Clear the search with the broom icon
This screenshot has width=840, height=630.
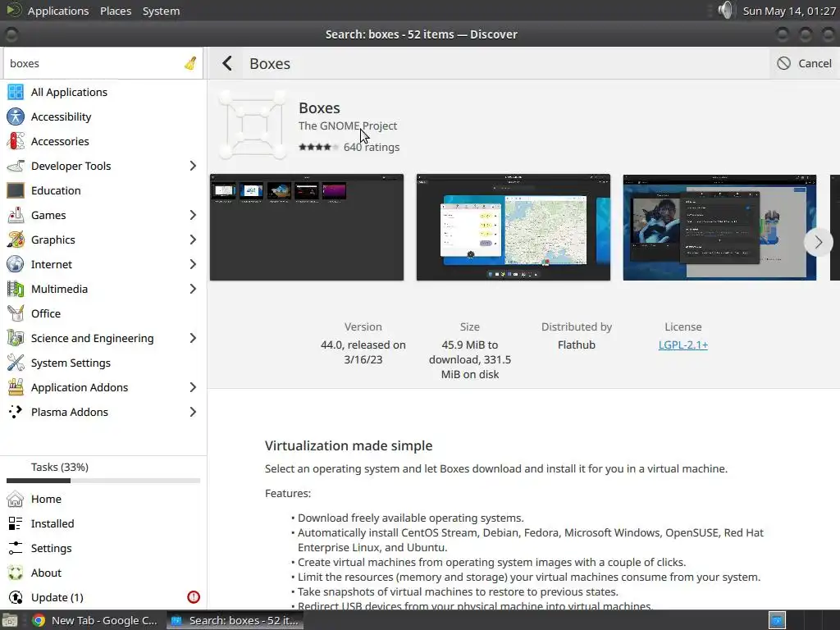point(190,63)
